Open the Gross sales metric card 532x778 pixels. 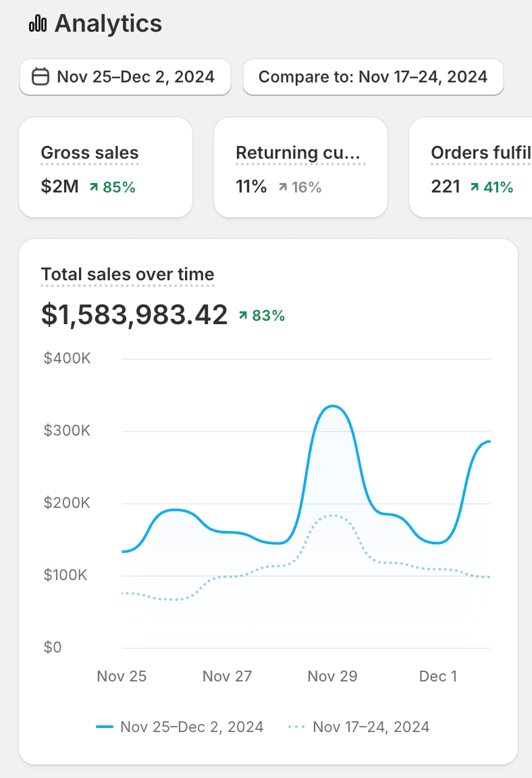coord(106,167)
